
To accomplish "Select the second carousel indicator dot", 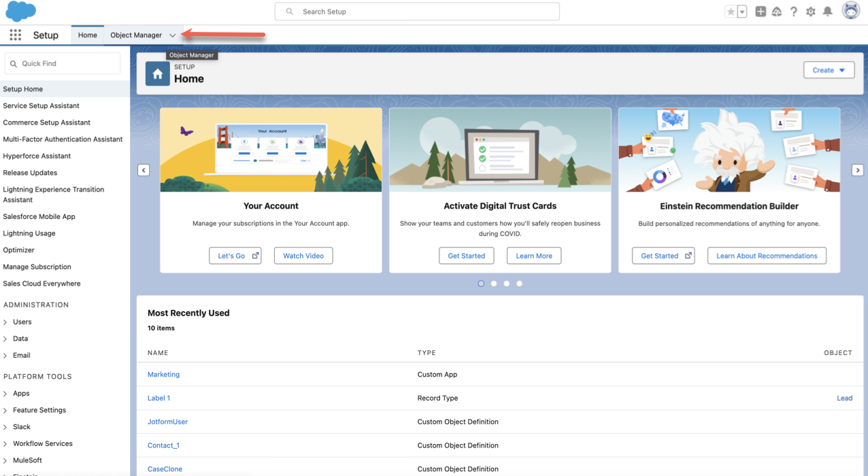I will pos(494,284).
